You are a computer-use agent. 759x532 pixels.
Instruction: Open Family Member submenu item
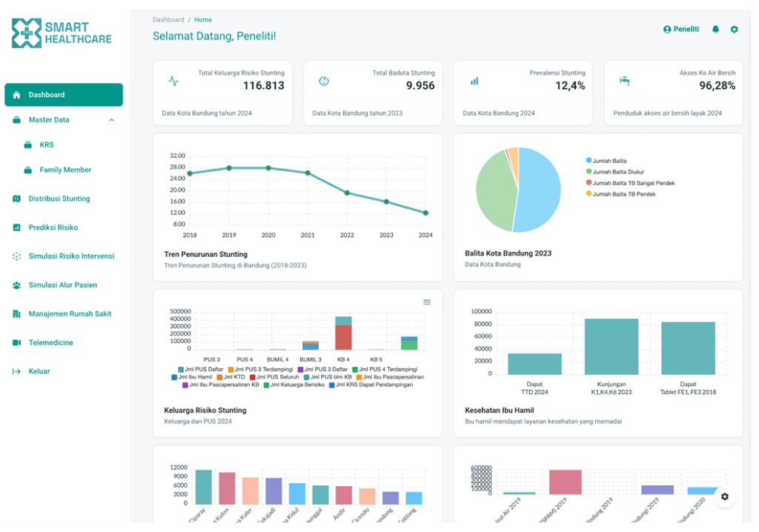(65, 170)
